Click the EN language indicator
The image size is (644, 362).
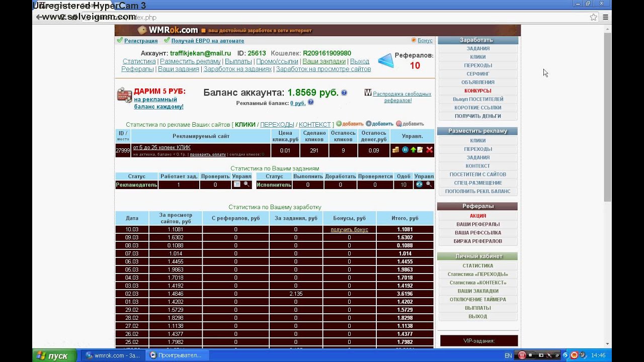pyautogui.click(x=508, y=355)
